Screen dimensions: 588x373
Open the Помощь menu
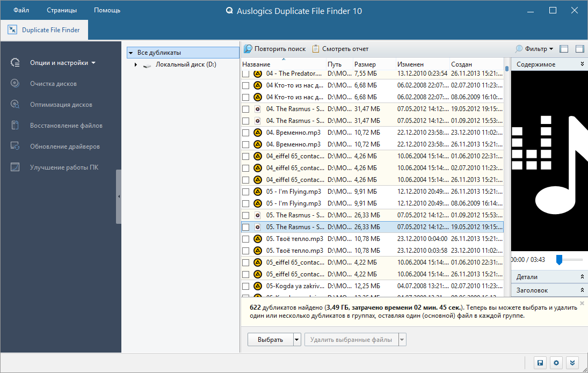[x=107, y=10]
